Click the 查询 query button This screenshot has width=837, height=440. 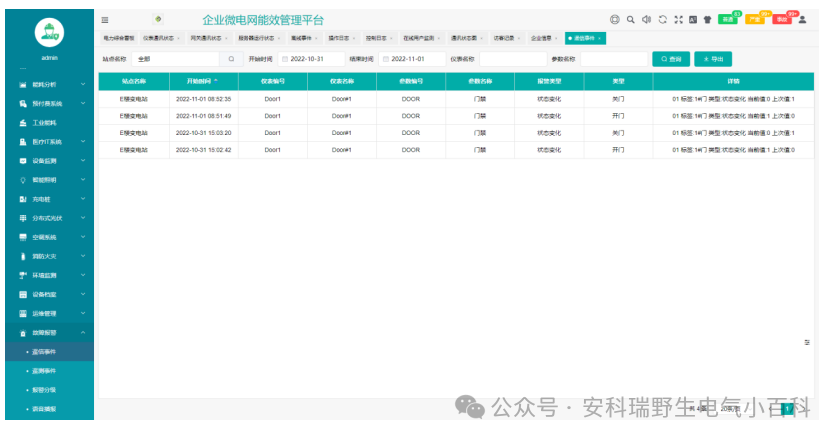pyautogui.click(x=671, y=59)
